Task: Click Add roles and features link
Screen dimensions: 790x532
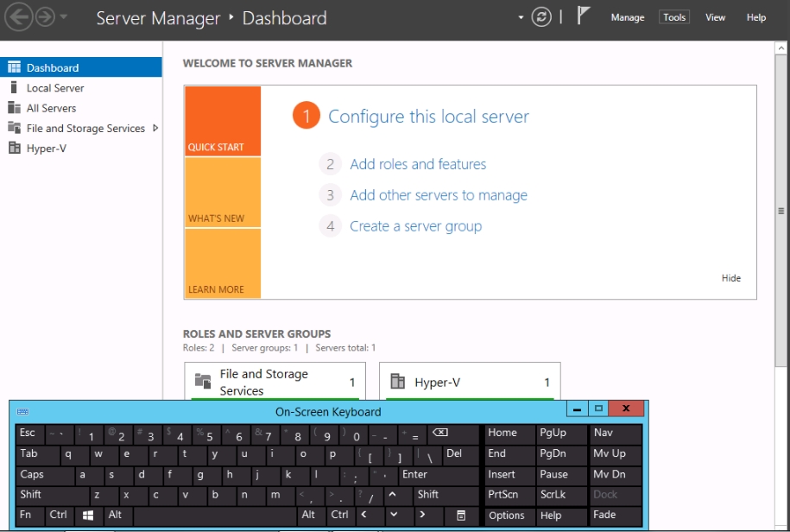Action: click(x=418, y=164)
